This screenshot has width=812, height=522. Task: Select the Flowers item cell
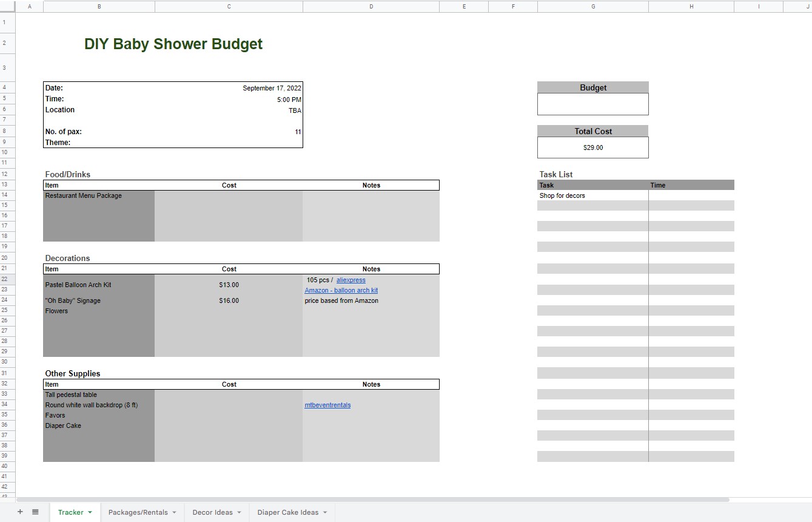click(x=99, y=311)
